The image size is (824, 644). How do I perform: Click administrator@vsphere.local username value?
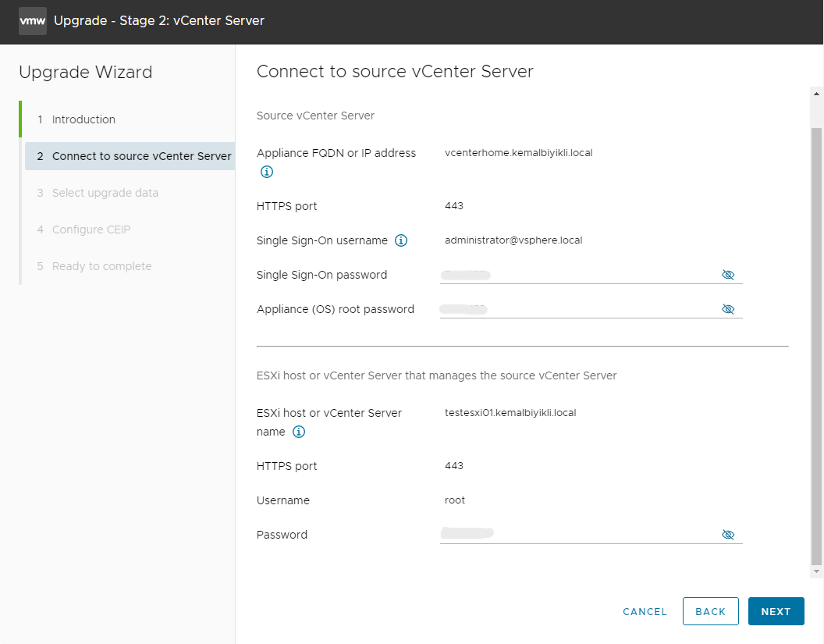coord(513,240)
